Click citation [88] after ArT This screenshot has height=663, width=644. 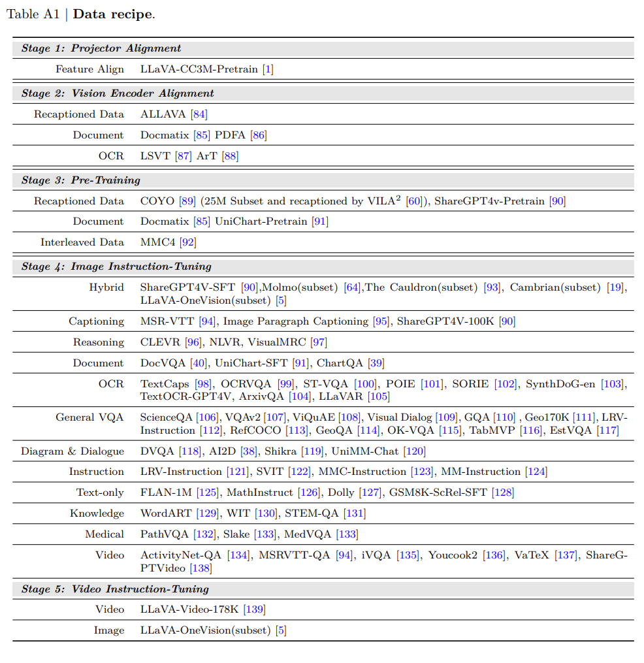pos(230,156)
